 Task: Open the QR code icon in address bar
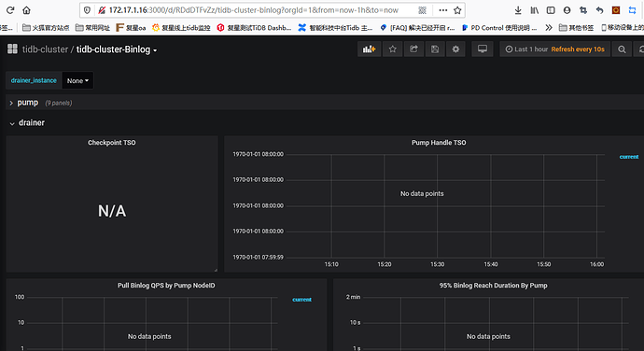pyautogui.click(x=422, y=10)
